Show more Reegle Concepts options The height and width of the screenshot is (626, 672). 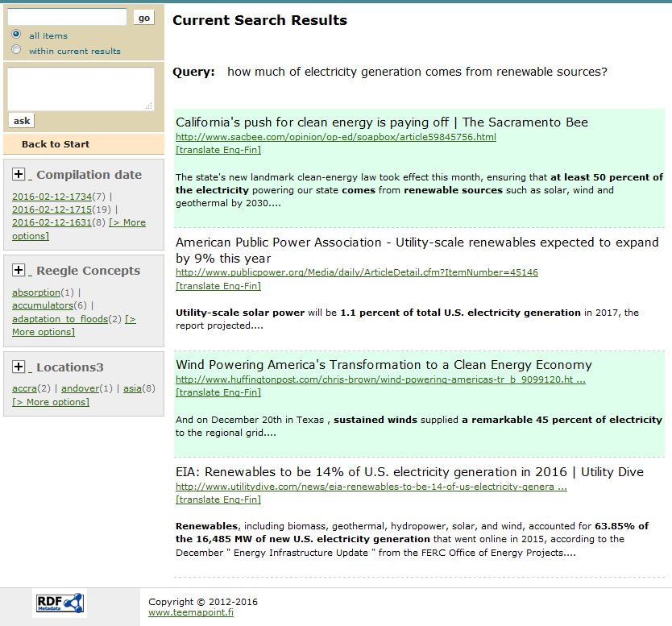click(74, 325)
